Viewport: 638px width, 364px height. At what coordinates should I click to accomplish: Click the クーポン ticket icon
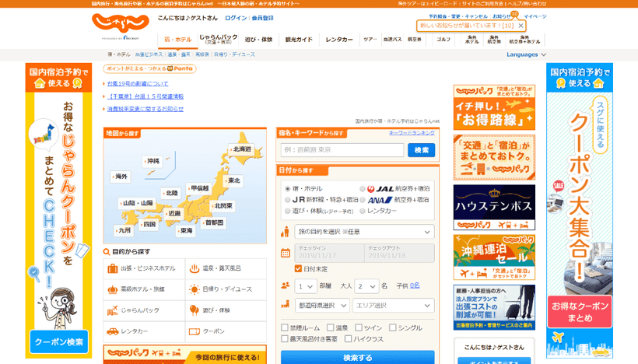click(195, 331)
